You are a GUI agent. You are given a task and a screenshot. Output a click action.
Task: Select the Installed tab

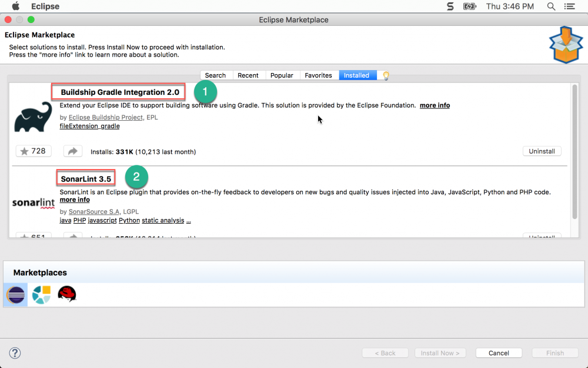(x=357, y=75)
